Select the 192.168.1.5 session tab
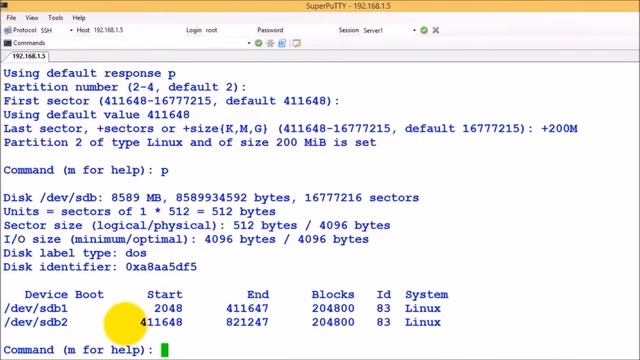640x360 pixels. 28,56
